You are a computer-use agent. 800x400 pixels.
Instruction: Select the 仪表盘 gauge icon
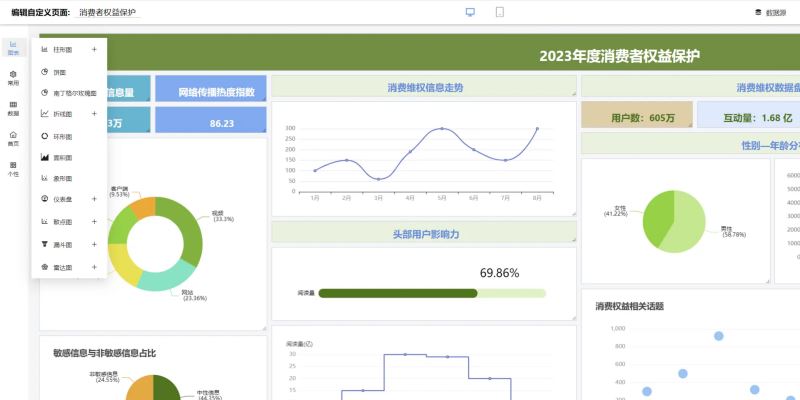tap(44, 199)
